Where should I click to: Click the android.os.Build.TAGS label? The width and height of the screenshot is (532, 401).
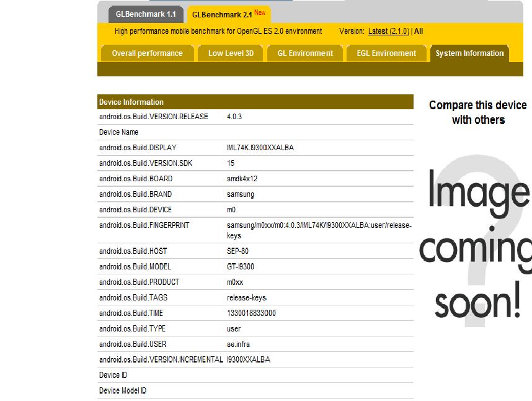[x=133, y=298]
